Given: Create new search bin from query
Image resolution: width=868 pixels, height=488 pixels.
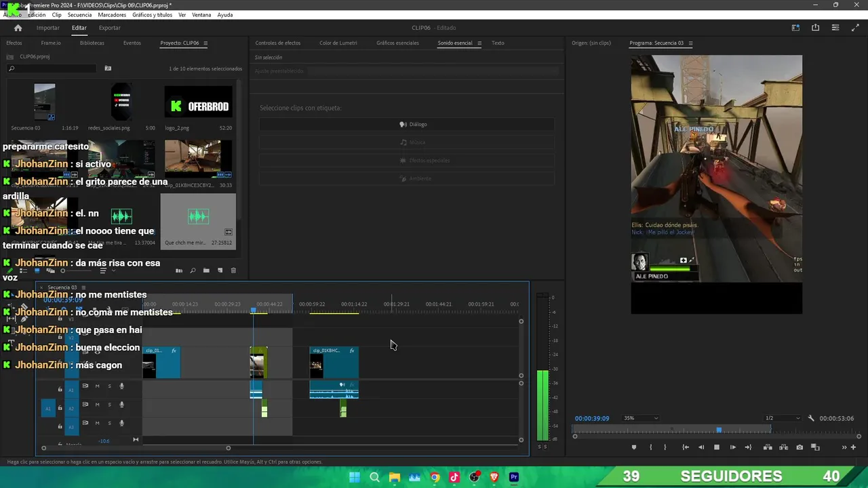Looking at the screenshot, I should pyautogui.click(x=108, y=68).
